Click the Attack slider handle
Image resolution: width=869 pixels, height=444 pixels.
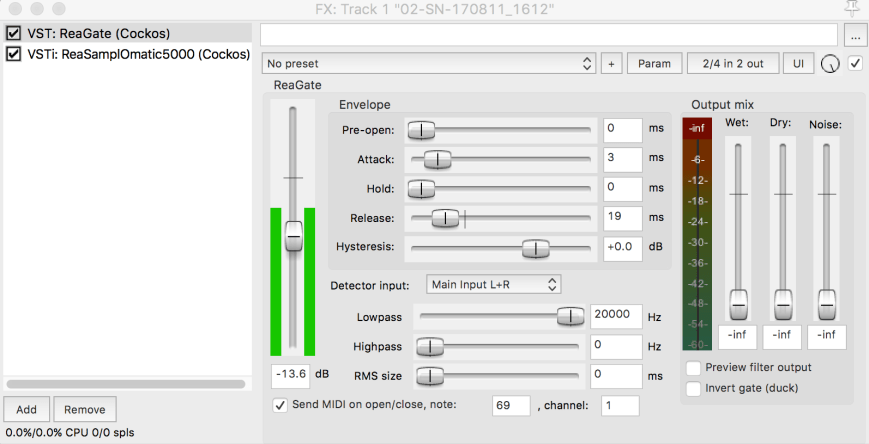pyautogui.click(x=438, y=158)
